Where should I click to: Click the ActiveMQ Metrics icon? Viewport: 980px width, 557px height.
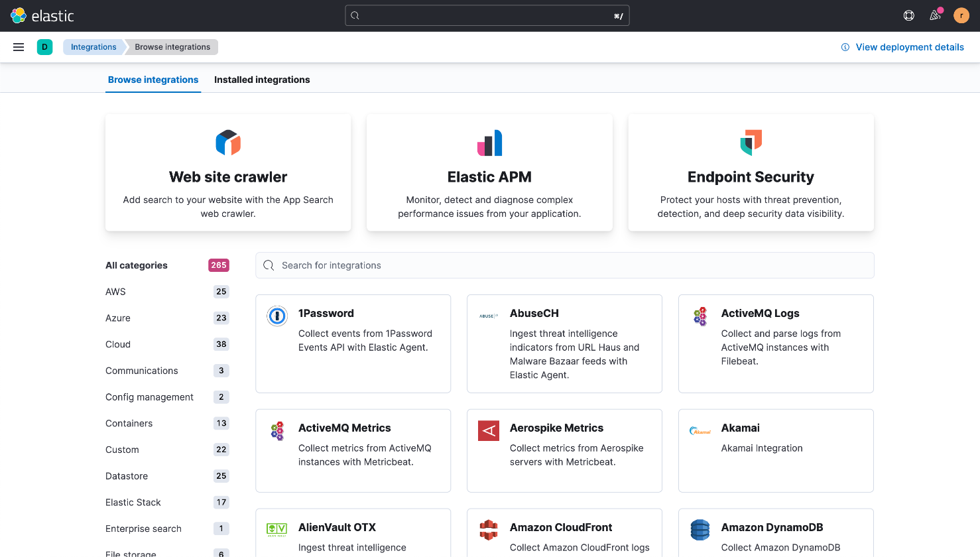click(277, 431)
